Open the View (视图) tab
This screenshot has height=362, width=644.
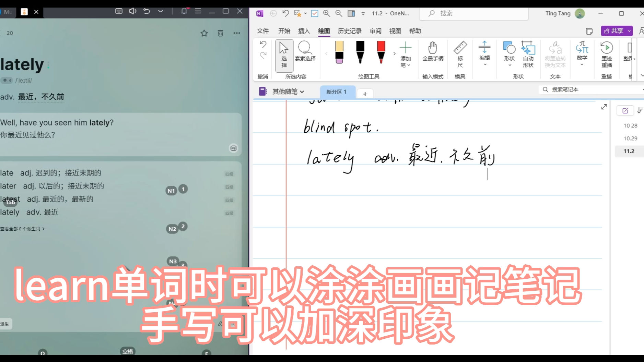click(395, 31)
